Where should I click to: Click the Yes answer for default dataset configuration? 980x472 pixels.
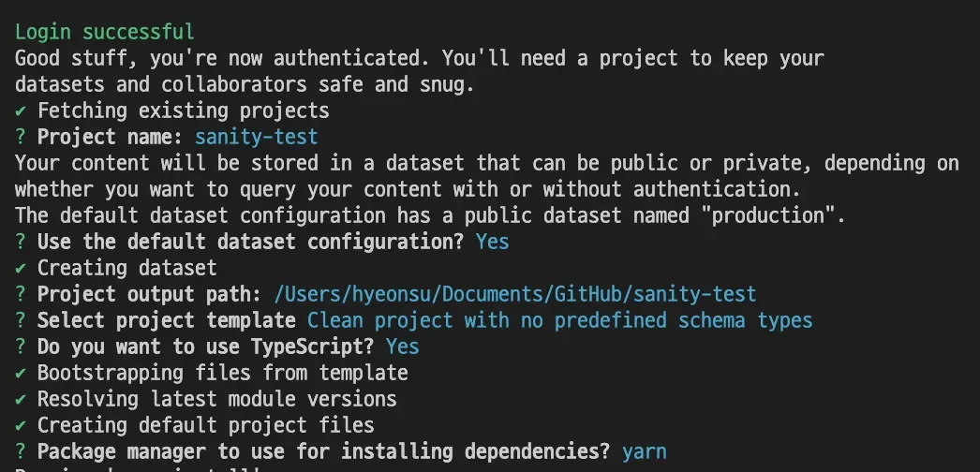(492, 242)
